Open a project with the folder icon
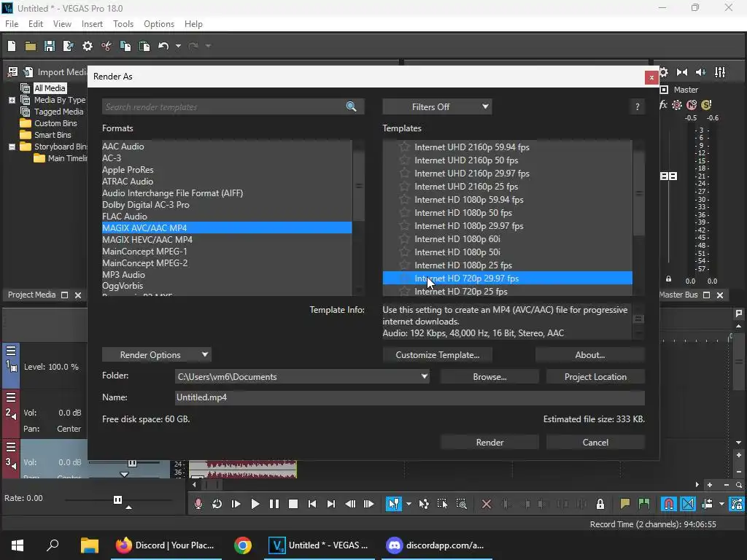This screenshot has height=560, width=747. 31,46
